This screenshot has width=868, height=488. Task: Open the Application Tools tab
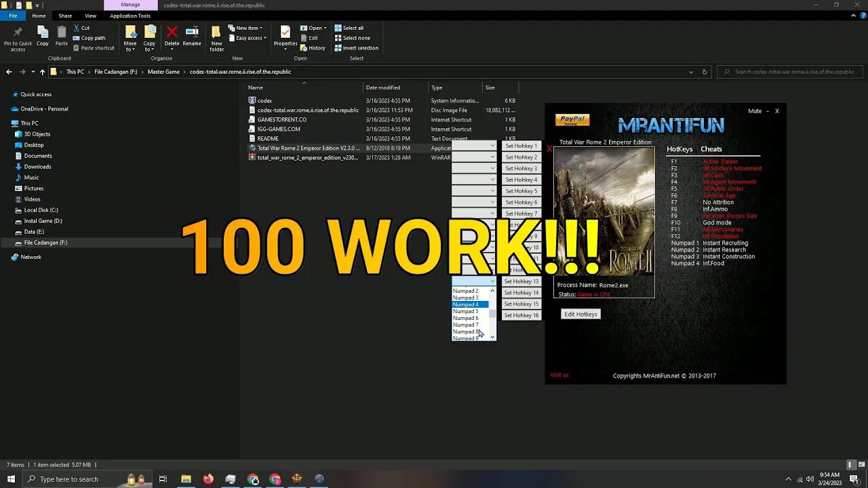[130, 16]
